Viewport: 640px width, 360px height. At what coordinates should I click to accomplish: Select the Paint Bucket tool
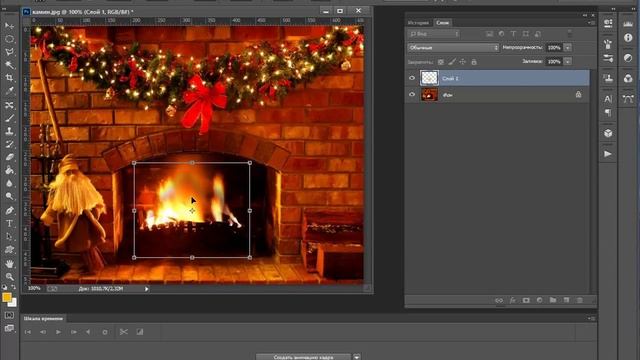click(9, 170)
